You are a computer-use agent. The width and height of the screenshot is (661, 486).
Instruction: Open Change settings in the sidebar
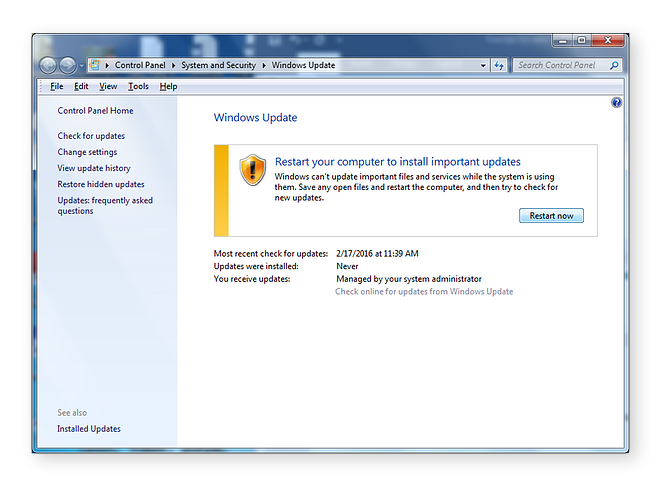tap(87, 152)
